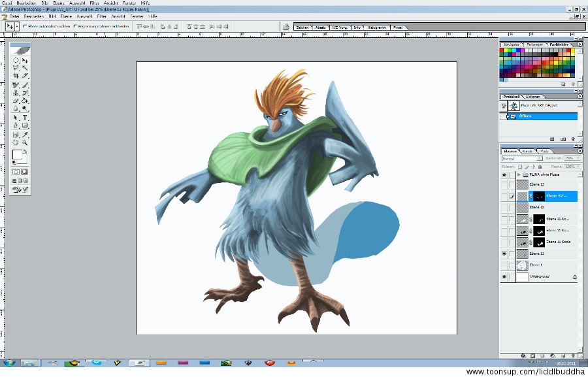This screenshot has height=377, width=588.
Task: Click the Windows Start button
Action: pos(10,362)
